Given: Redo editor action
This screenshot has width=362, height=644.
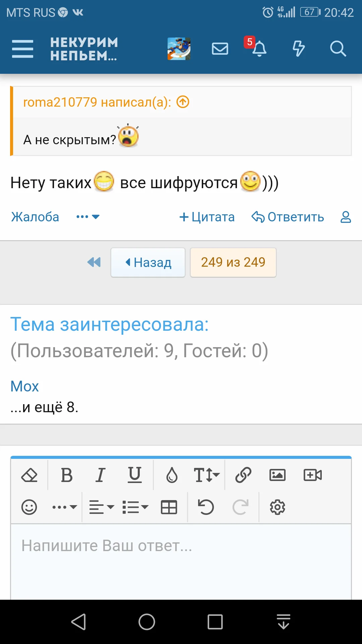Looking at the screenshot, I should coord(240,507).
